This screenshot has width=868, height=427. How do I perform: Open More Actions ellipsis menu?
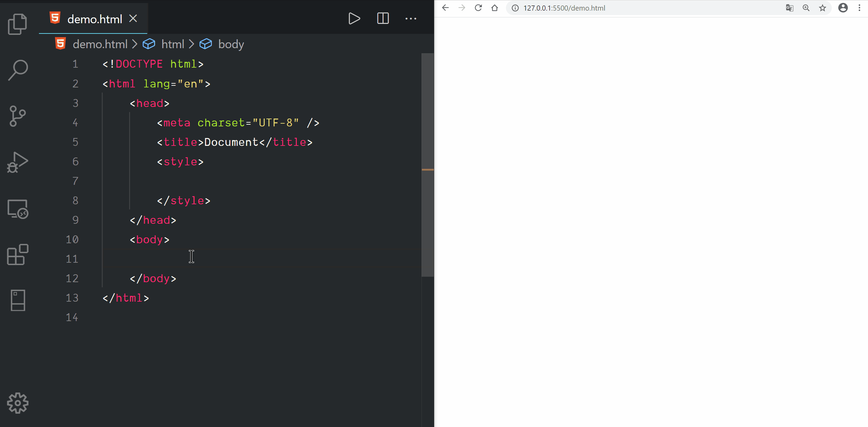click(x=411, y=18)
